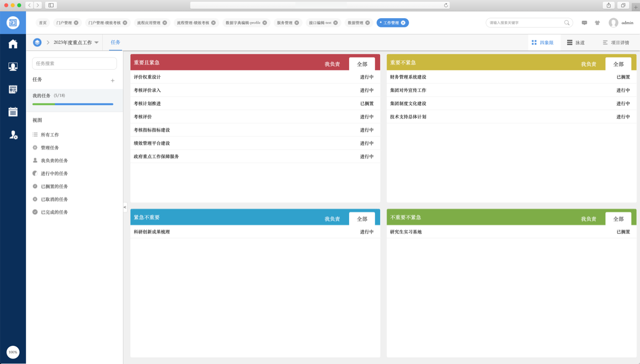Click the search magnifier icon

(567, 23)
